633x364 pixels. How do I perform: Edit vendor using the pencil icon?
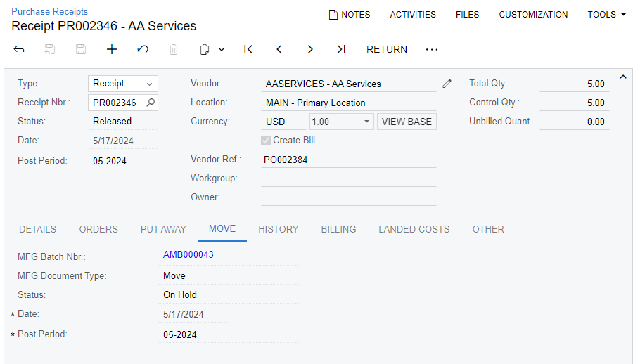(x=447, y=84)
